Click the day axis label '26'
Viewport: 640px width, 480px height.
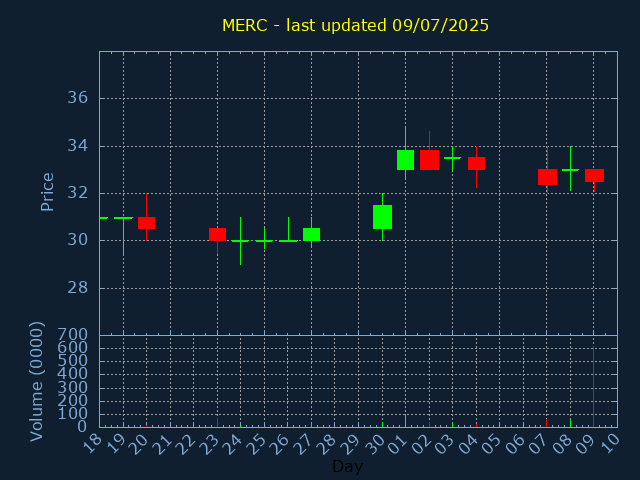[281, 444]
